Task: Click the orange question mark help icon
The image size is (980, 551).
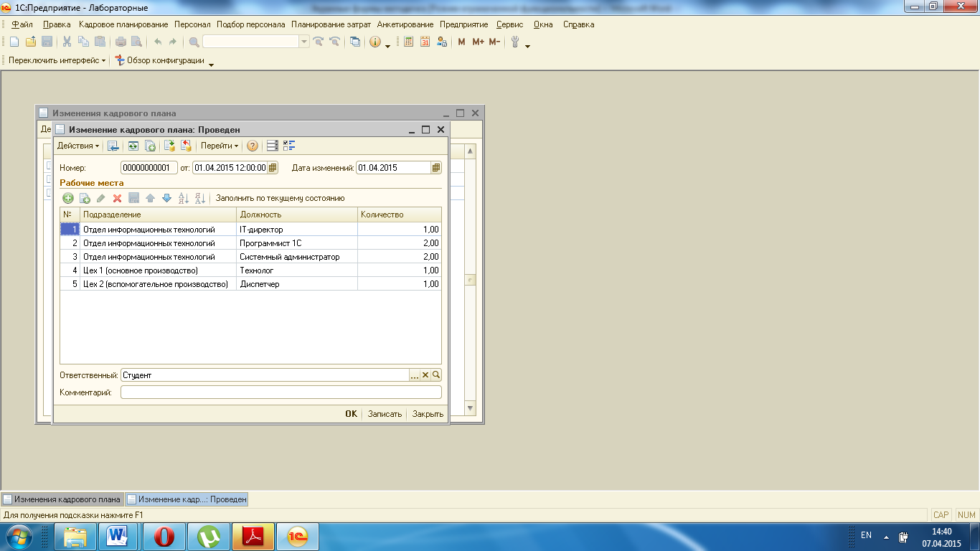Action: coord(253,146)
